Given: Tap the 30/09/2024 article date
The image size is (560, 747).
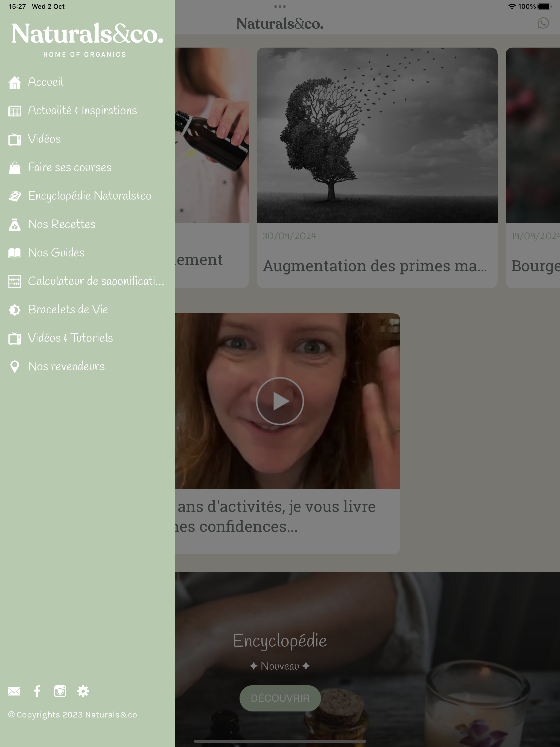Looking at the screenshot, I should coord(290,236).
